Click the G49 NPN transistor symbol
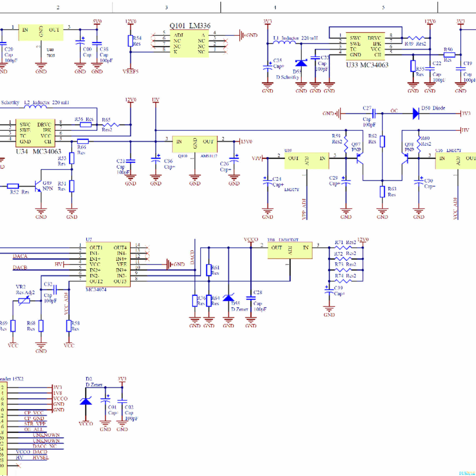Image resolution: width=476 pixels, height=476 pixels. (38, 186)
